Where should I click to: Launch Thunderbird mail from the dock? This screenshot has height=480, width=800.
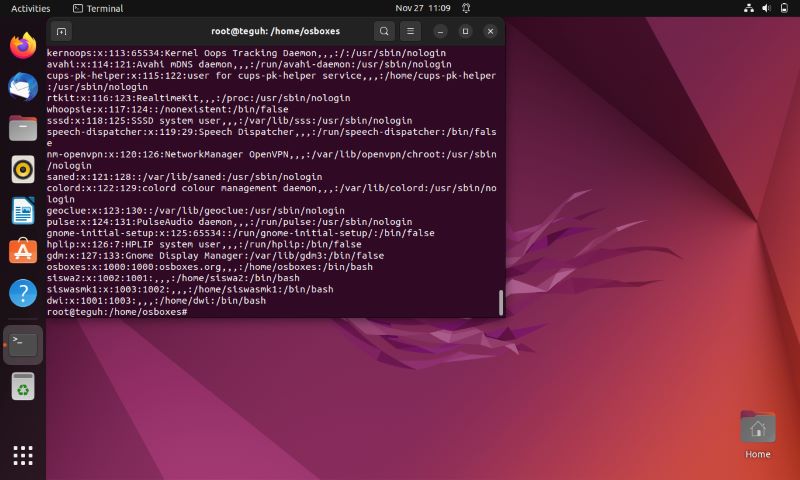coord(23,87)
